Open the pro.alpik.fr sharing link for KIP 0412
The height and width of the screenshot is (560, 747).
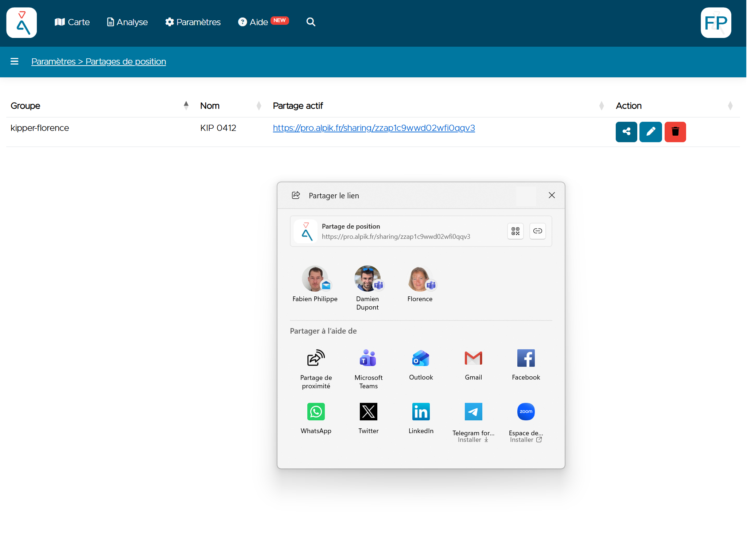coord(374,128)
